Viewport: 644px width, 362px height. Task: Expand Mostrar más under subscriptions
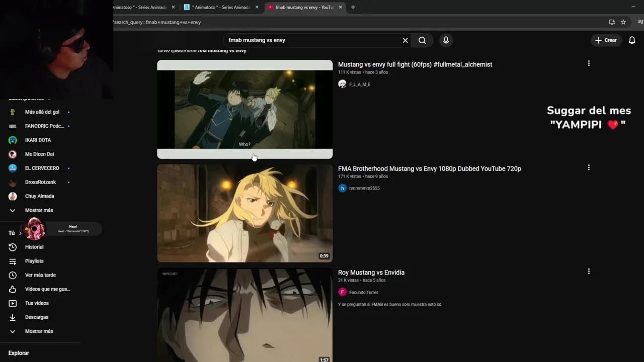(x=40, y=210)
